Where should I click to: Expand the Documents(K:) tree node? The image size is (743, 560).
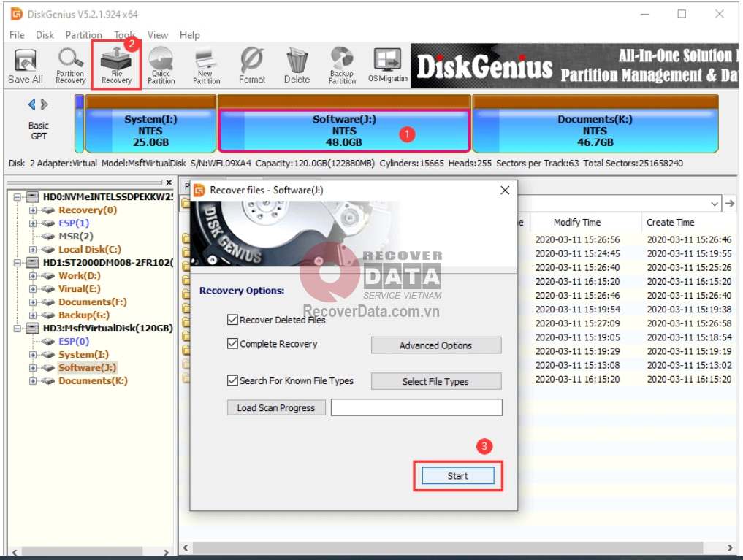33,381
